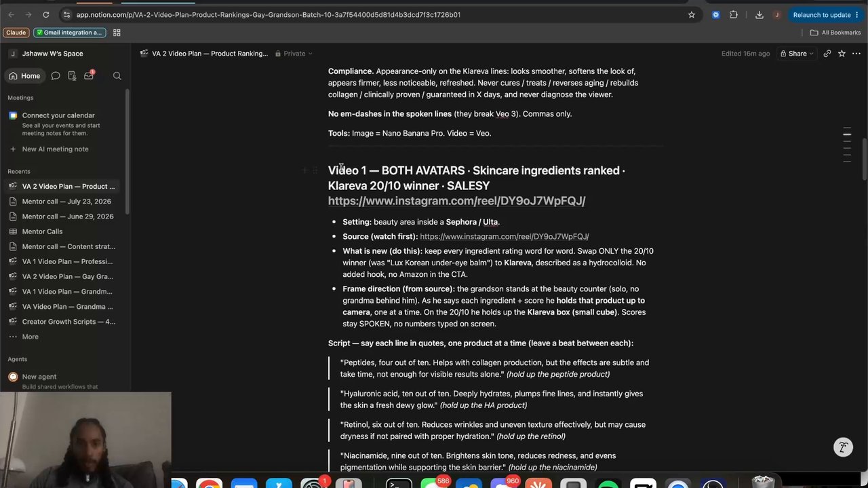Image resolution: width=868 pixels, height=488 pixels.
Task: Open the Claude bookmark
Action: point(16,33)
